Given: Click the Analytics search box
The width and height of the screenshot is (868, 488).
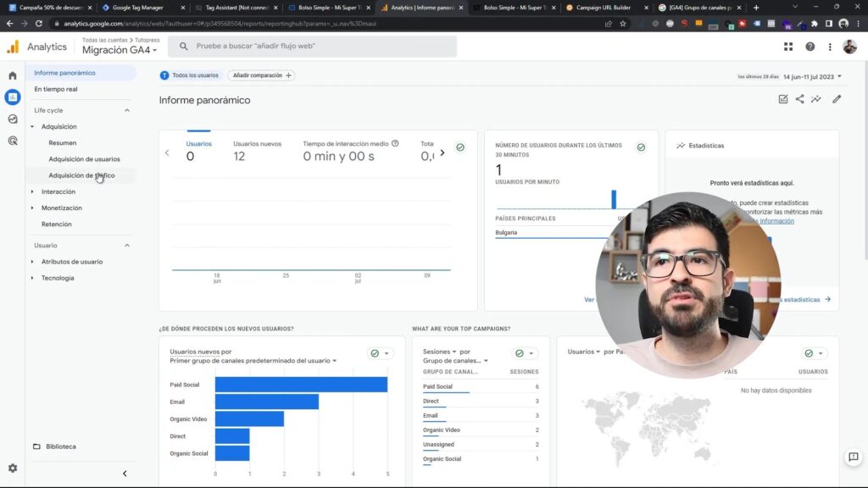Looking at the screenshot, I should [x=312, y=47].
